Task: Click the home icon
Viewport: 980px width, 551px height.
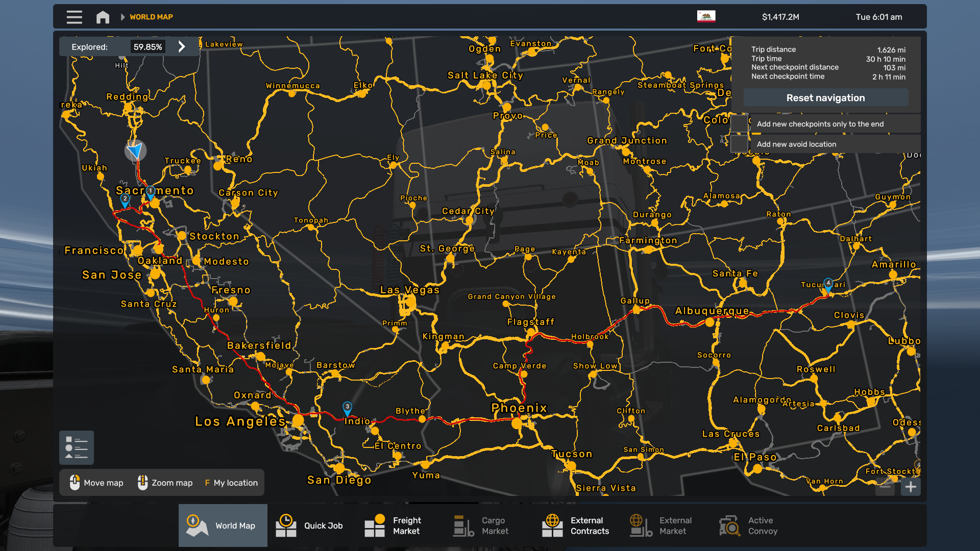Action: click(x=103, y=17)
